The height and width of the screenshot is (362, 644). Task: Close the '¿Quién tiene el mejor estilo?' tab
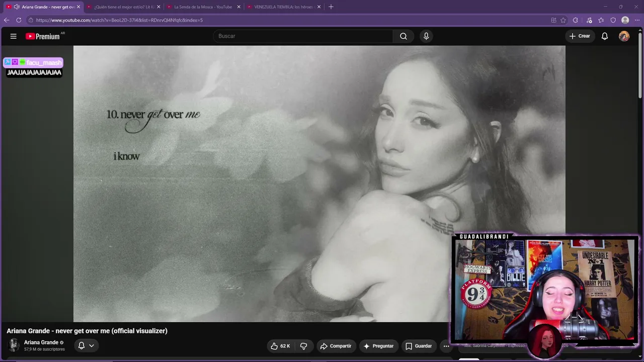point(158,7)
